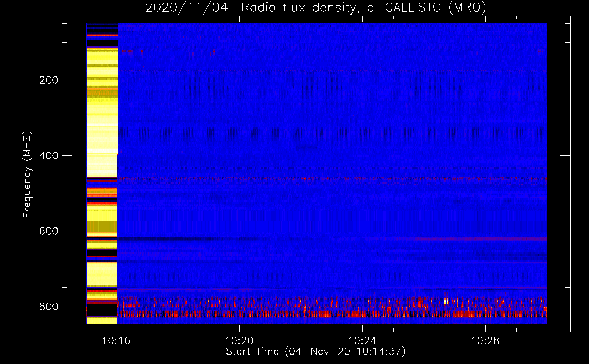589x364 pixels.
Task: Select the "Frequency (MHZ)" y-axis label
Action: click(28, 174)
